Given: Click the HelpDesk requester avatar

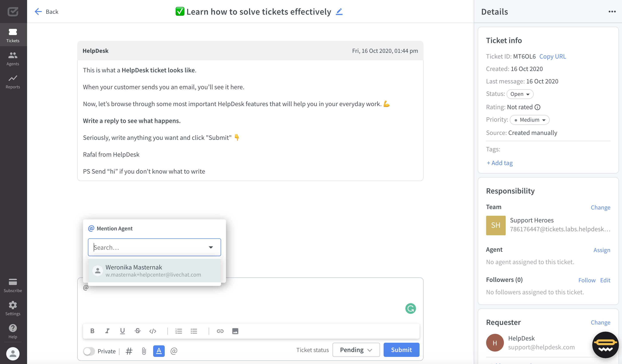Looking at the screenshot, I should tap(495, 342).
